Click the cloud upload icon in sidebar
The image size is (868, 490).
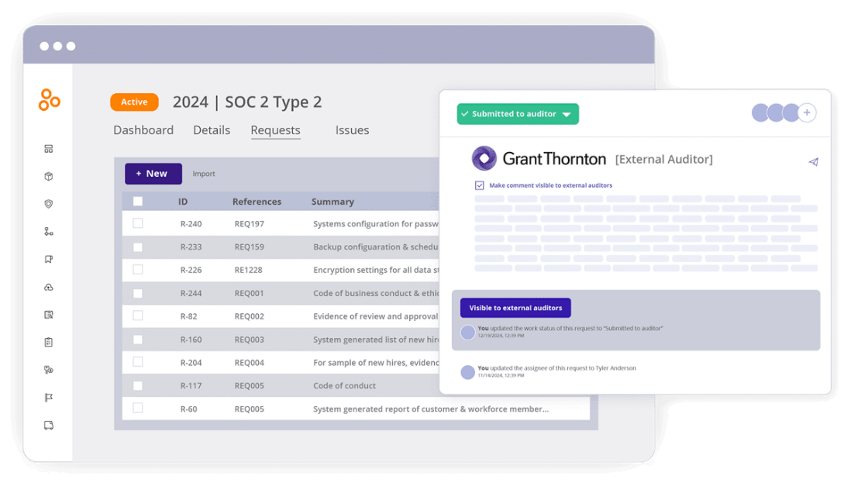tap(49, 288)
